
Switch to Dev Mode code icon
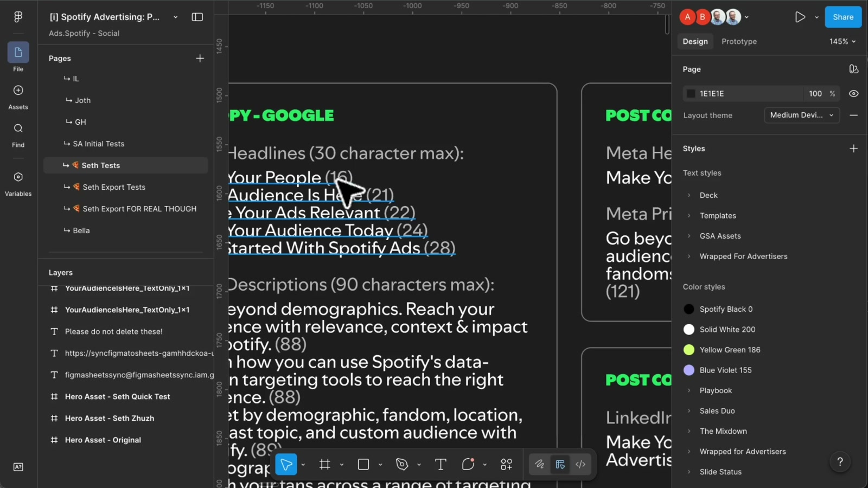coord(580,464)
